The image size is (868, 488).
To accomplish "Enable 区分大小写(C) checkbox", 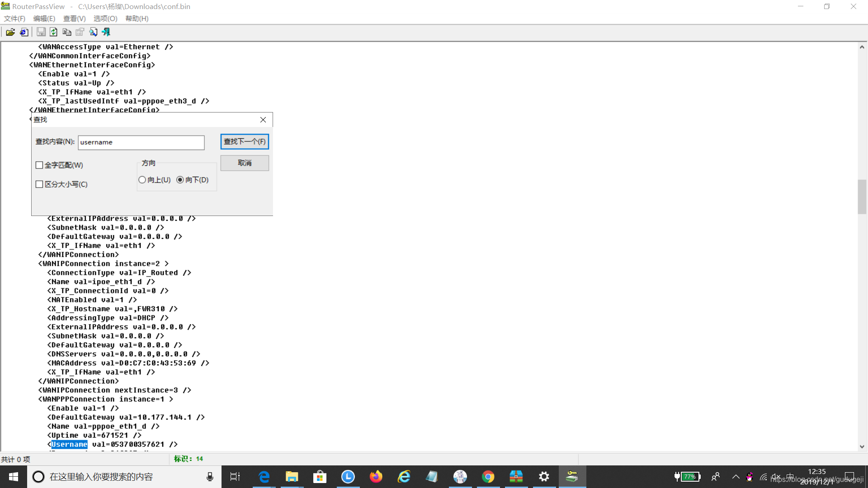I will [x=40, y=184].
